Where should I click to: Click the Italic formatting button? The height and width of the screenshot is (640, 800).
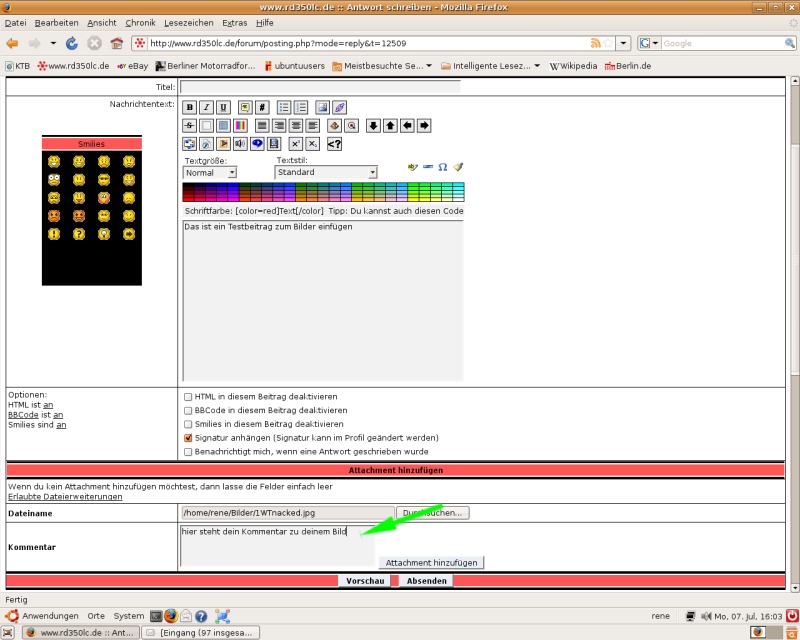click(206, 107)
